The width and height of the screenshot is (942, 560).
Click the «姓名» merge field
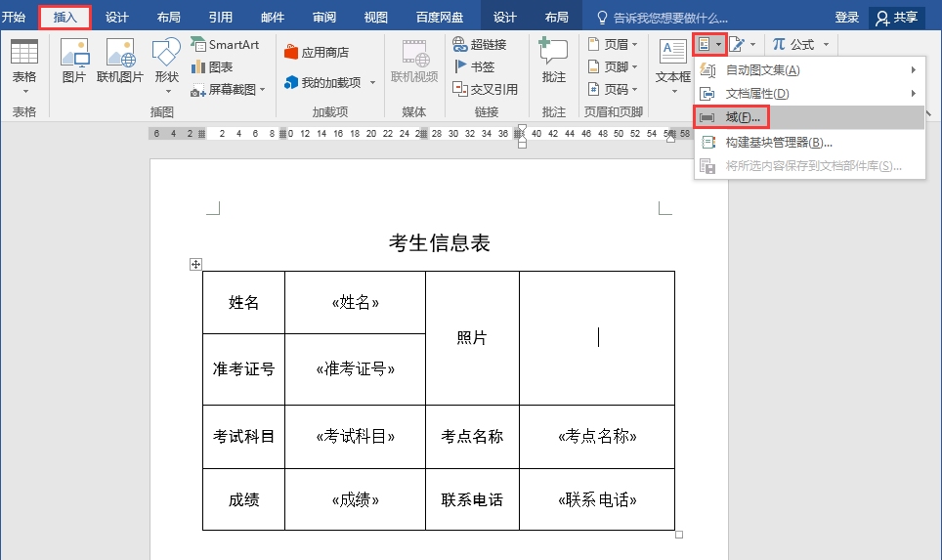pos(355,302)
